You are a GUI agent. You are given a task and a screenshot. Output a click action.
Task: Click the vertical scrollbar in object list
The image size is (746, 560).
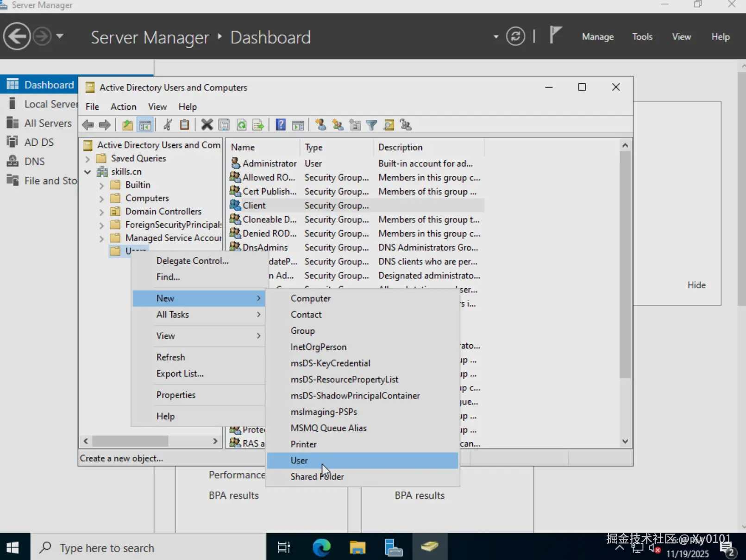point(625,264)
